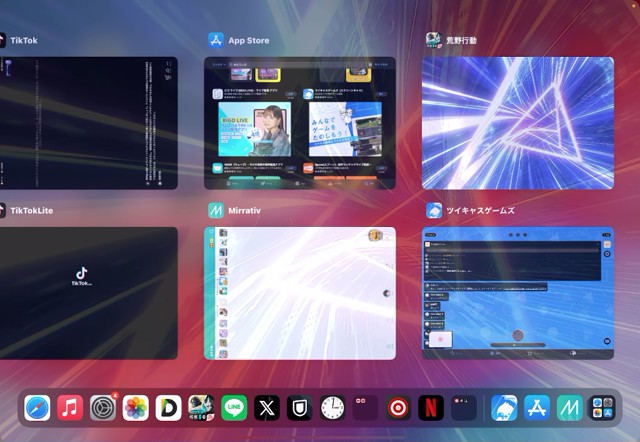Switch to the TikTok app card
The image size is (640, 442).
click(x=89, y=123)
